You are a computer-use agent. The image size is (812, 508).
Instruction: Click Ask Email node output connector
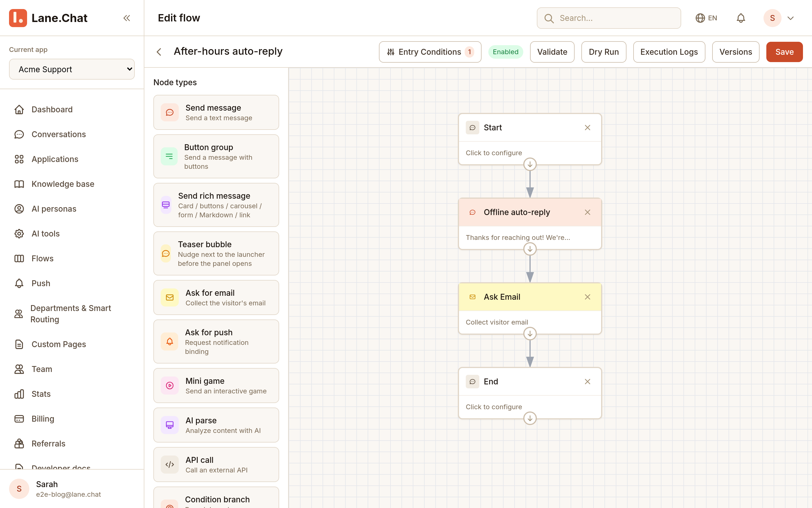pyautogui.click(x=530, y=334)
